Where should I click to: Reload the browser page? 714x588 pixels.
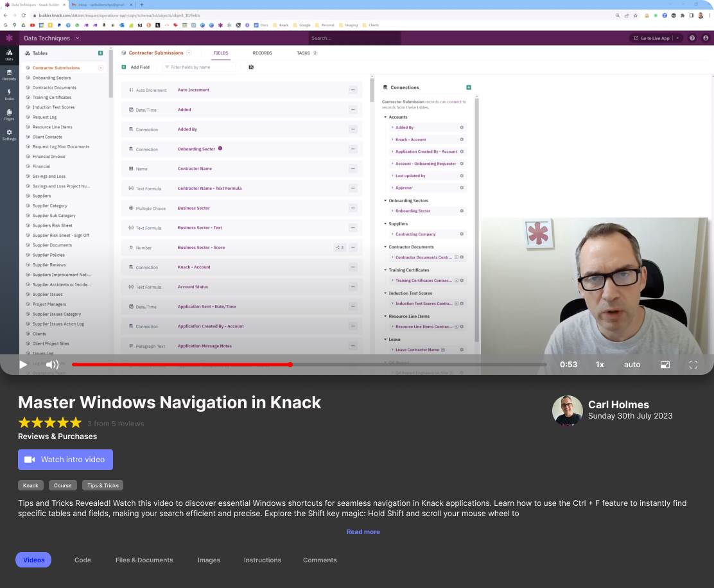click(x=23, y=15)
